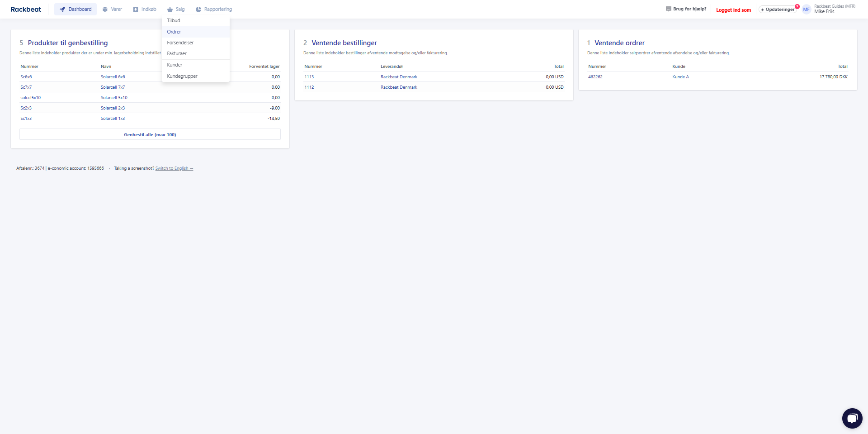This screenshot has width=868, height=434.
Task: Click the Rapportering pie chart icon
Action: tap(198, 10)
